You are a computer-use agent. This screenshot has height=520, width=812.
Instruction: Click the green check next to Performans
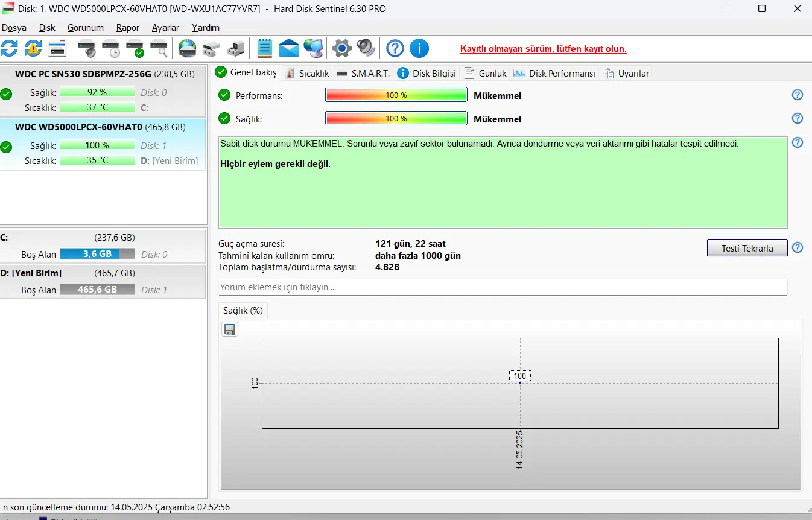click(224, 95)
